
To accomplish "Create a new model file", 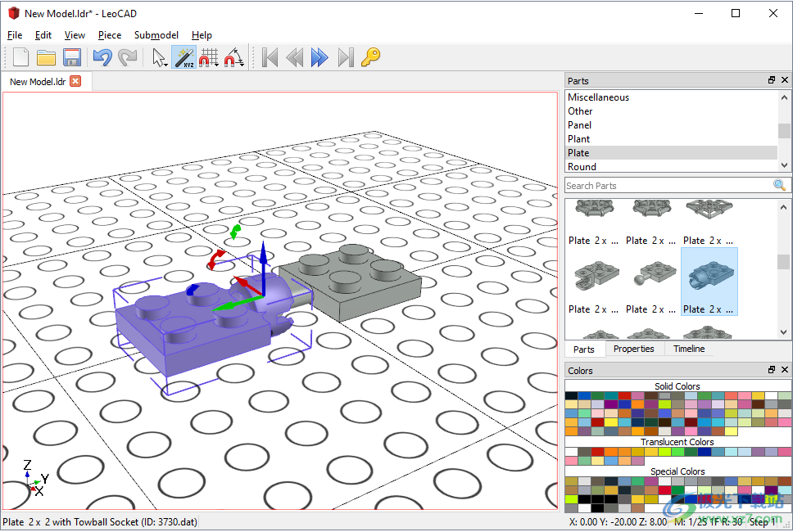I will coord(20,57).
